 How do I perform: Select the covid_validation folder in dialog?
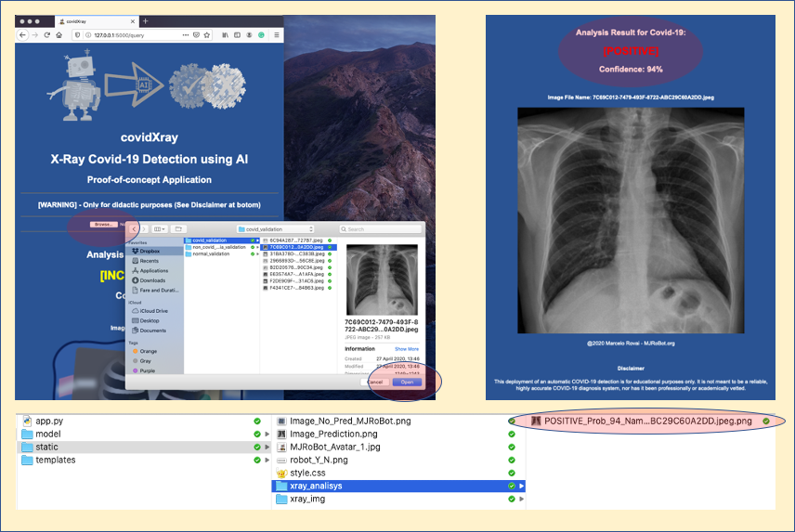(x=222, y=240)
